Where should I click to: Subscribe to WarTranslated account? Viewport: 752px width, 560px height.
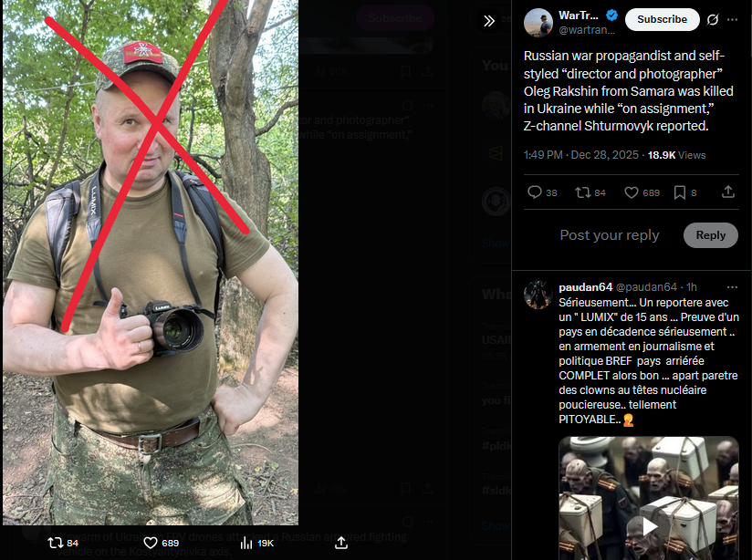point(662,19)
